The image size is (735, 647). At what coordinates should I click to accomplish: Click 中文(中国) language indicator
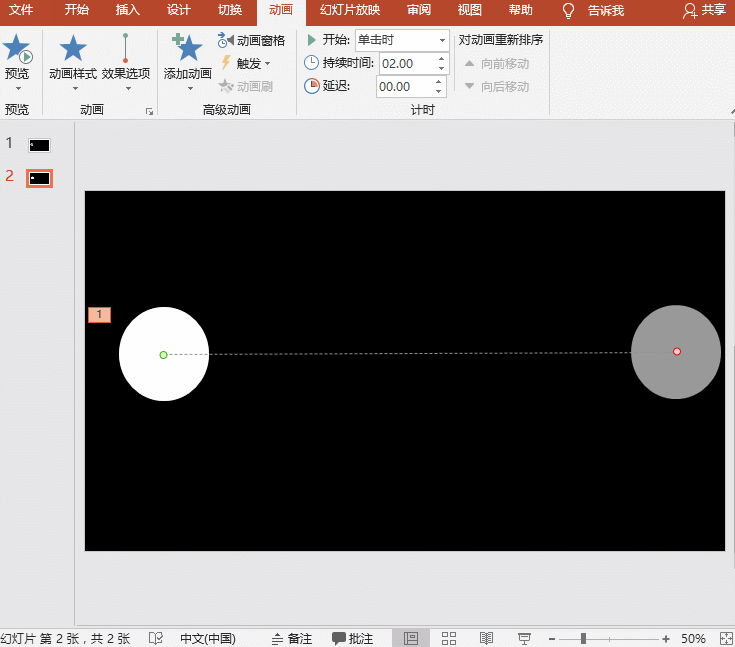click(x=208, y=639)
